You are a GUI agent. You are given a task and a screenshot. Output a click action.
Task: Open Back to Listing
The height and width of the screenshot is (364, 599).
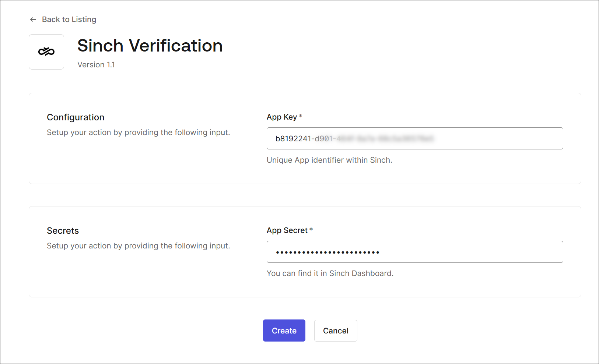click(69, 19)
